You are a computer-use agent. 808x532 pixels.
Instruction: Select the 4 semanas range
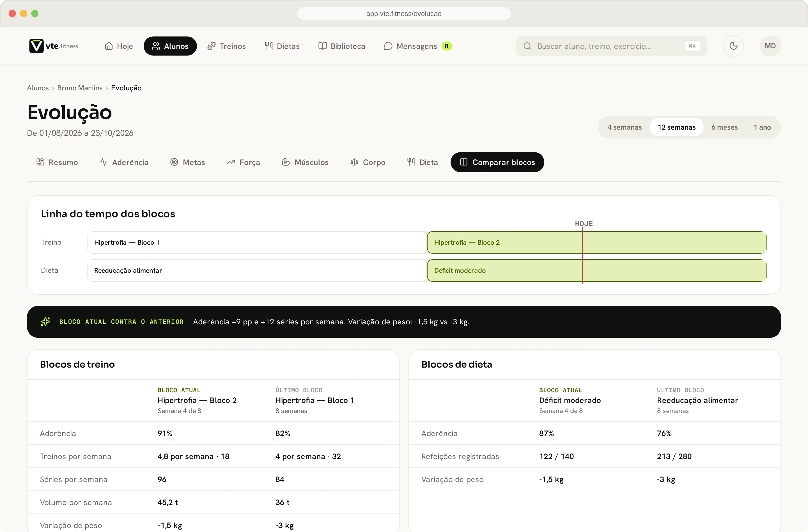624,127
